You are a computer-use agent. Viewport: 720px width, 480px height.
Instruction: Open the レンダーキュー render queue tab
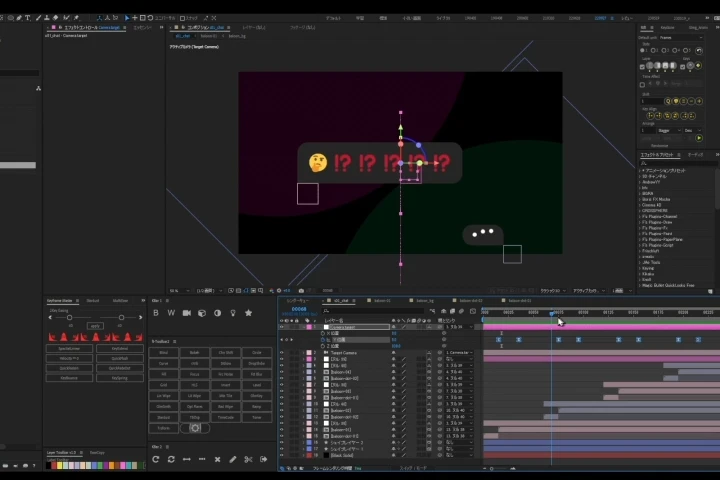pos(298,301)
